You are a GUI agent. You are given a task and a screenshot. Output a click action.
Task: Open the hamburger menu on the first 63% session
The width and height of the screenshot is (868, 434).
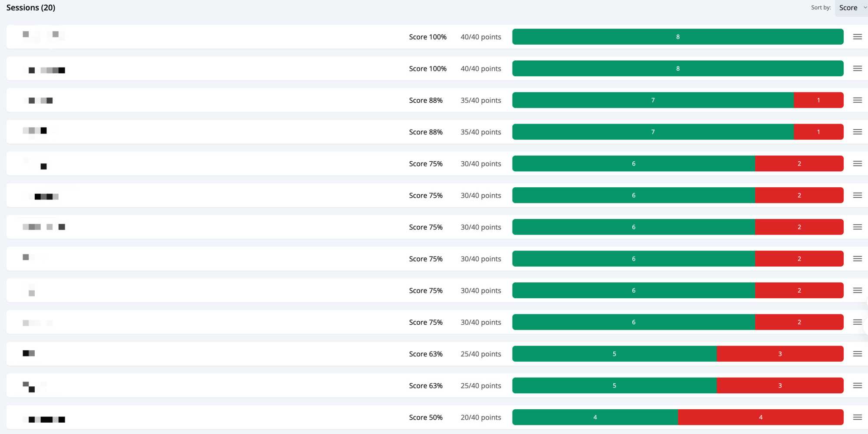pyautogui.click(x=857, y=354)
